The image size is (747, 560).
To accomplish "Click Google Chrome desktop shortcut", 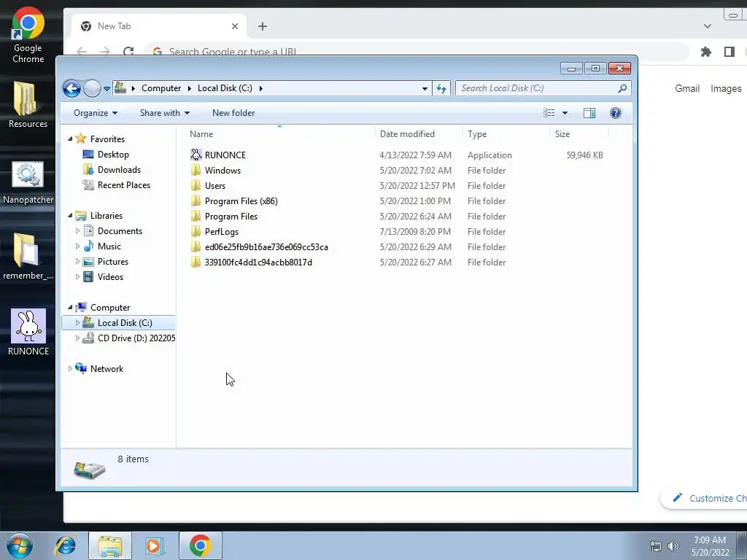I will click(28, 35).
